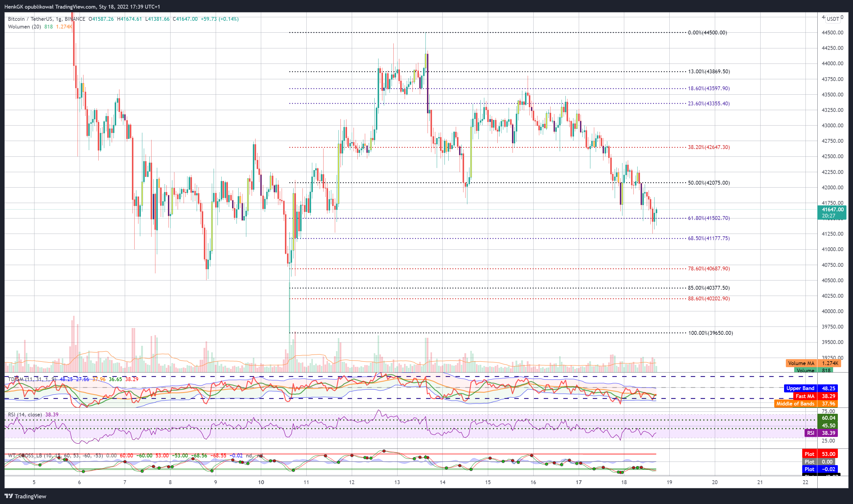Select the 13.00%(43869.50) Fibonacci label
This screenshot has height=504, width=853.
(709, 71)
